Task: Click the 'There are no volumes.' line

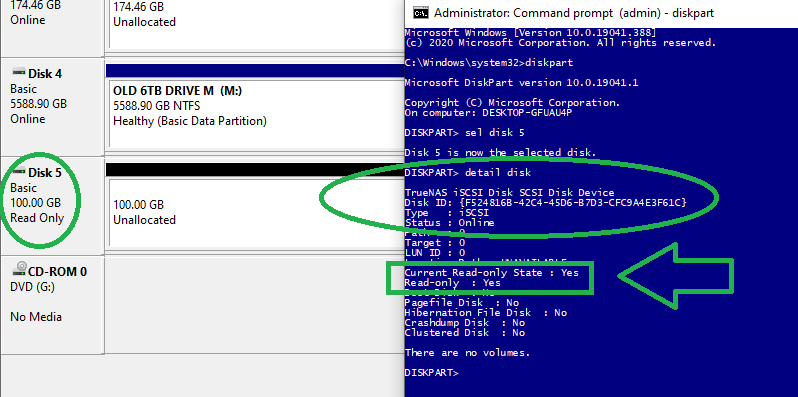Action: click(467, 353)
